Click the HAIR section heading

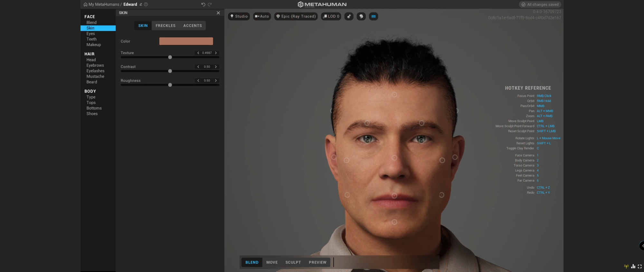pos(90,54)
